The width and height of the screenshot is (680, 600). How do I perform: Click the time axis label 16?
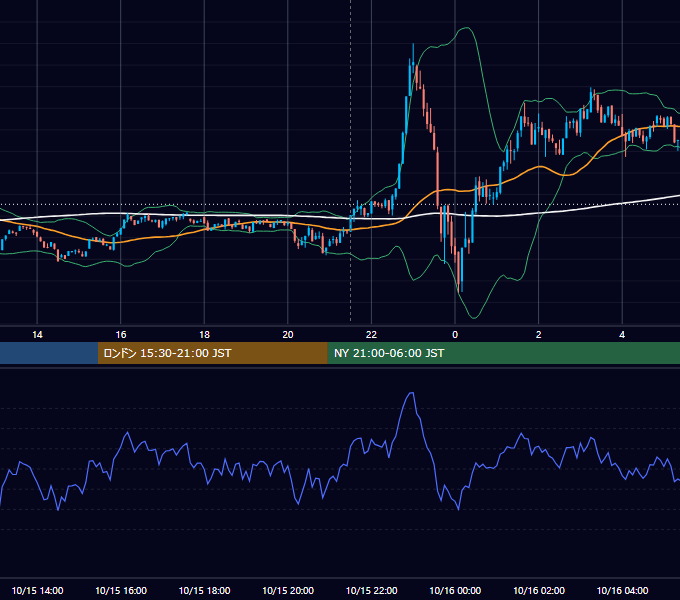click(x=121, y=335)
